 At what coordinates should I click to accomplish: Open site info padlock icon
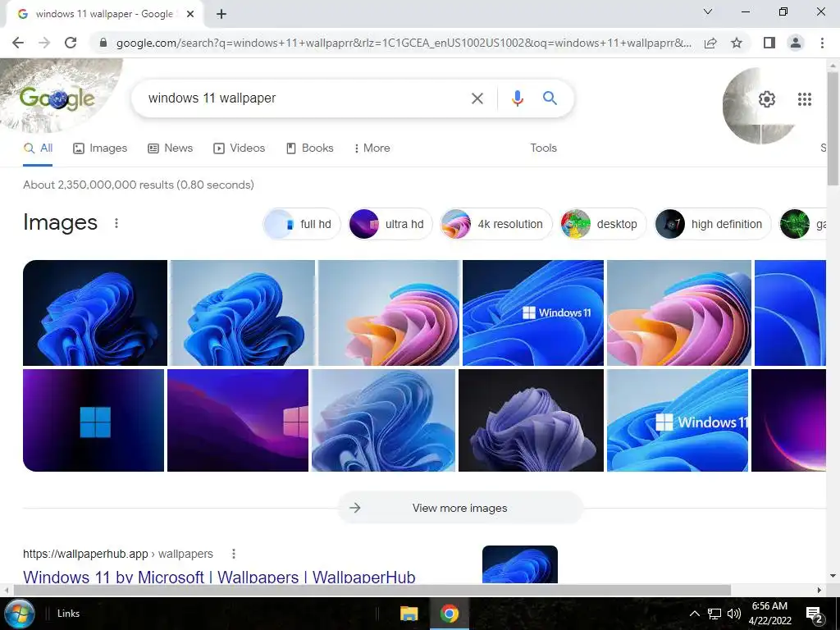click(104, 43)
